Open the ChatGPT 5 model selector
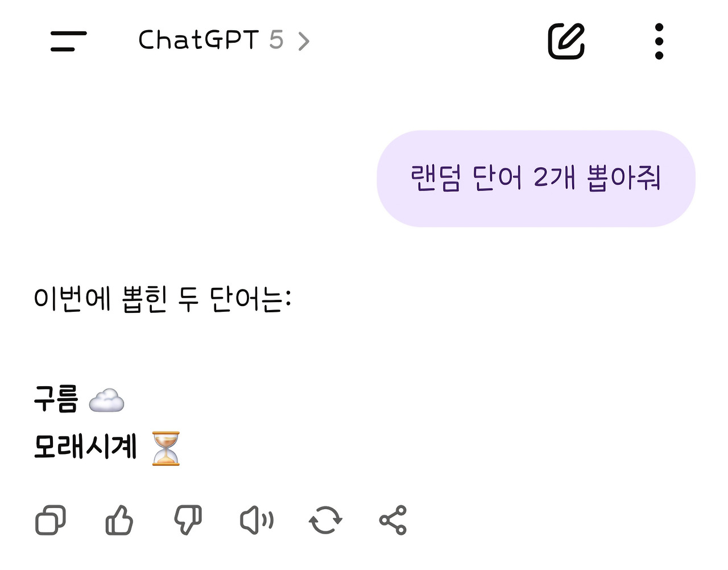Viewport: 728px width, 570px height. point(222,40)
